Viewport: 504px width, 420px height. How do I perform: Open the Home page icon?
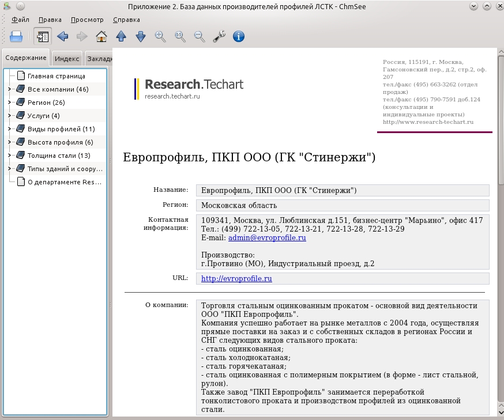(x=101, y=36)
